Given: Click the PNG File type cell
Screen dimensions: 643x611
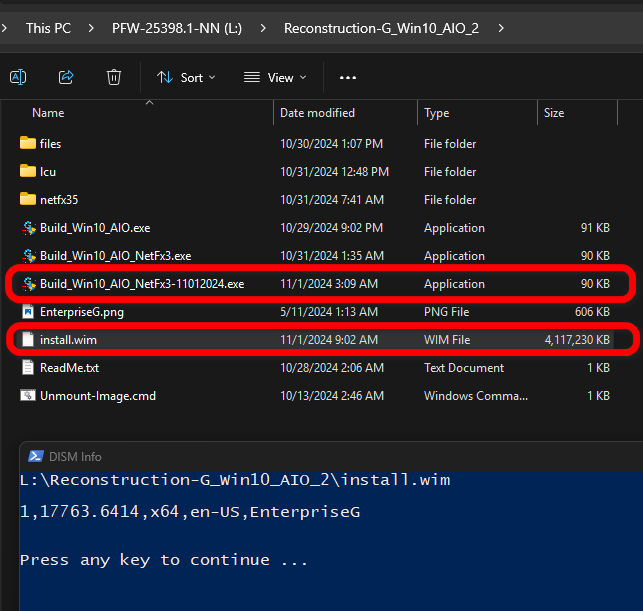Looking at the screenshot, I should pos(447,312).
